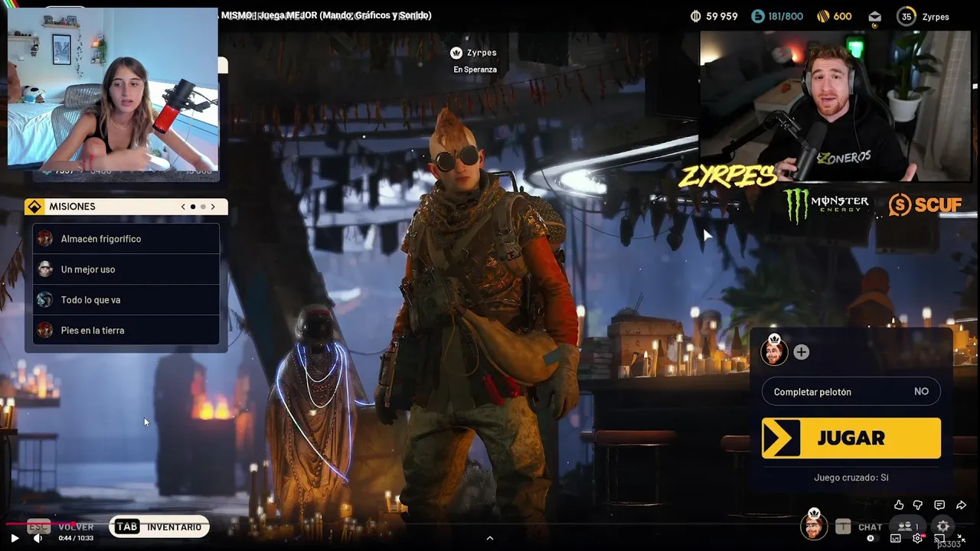
Task: Open the INVENTARIO tab button
Action: click(x=159, y=527)
